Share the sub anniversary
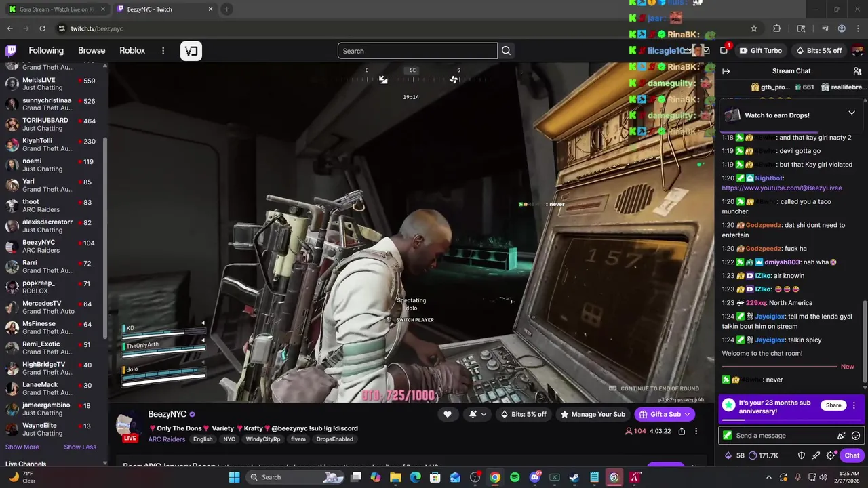The image size is (868, 488). coord(833,405)
